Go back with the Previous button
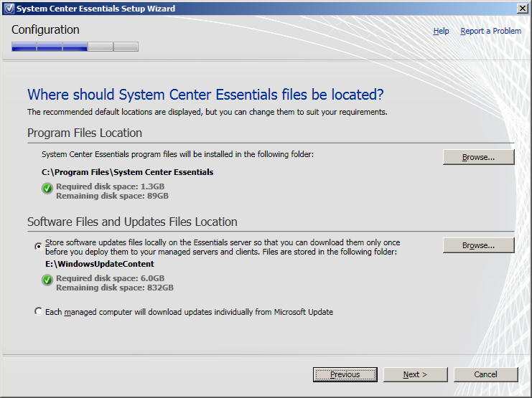 (345, 374)
